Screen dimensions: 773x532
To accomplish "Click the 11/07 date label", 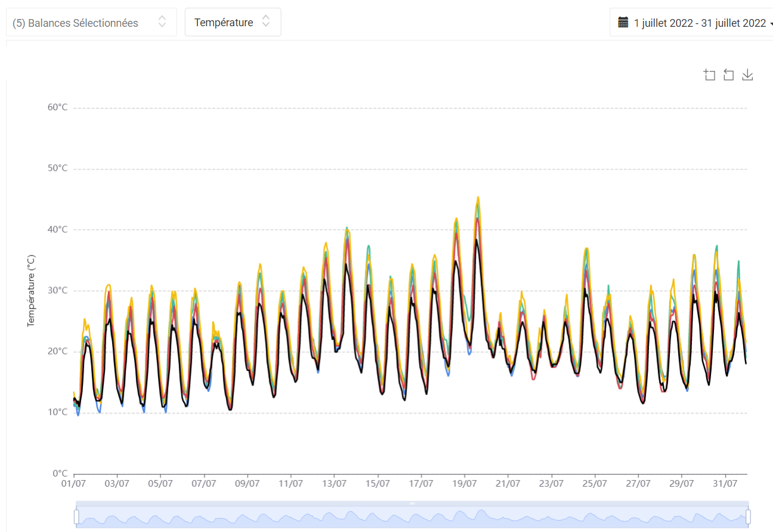I will [x=291, y=484].
